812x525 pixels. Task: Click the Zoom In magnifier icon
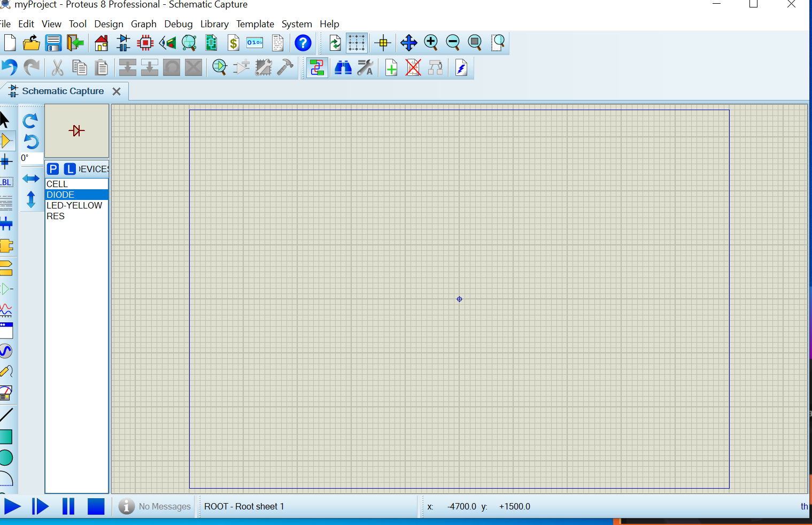click(431, 43)
